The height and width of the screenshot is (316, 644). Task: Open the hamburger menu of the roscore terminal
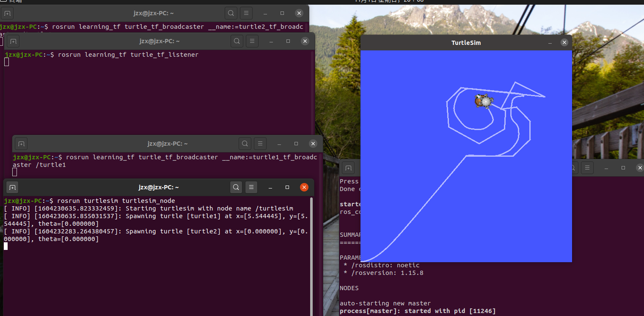click(x=587, y=168)
